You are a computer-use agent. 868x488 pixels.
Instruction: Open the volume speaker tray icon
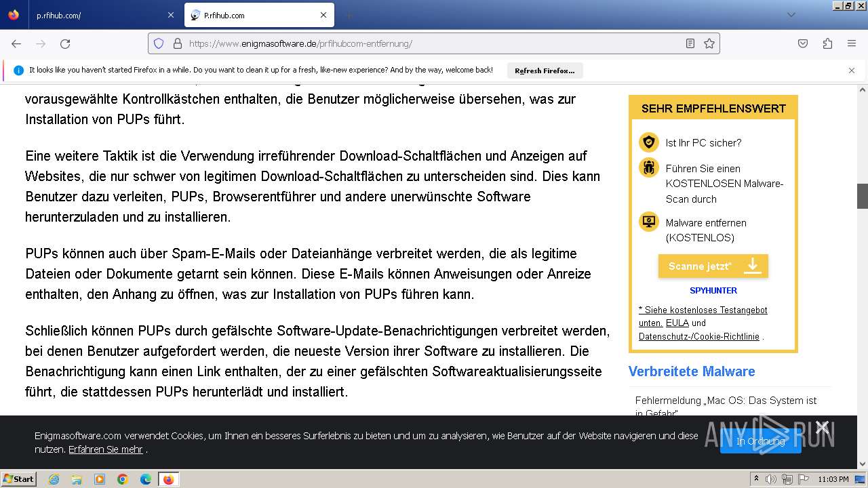click(x=770, y=479)
